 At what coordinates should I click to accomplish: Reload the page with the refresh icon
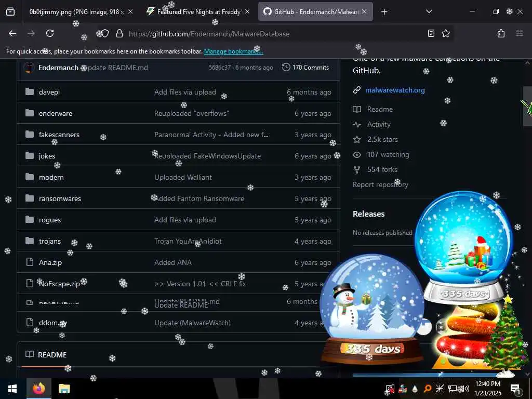(50, 33)
